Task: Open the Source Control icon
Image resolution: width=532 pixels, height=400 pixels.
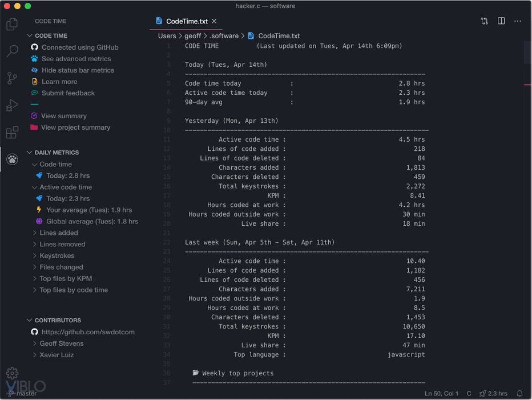Action: coord(12,78)
